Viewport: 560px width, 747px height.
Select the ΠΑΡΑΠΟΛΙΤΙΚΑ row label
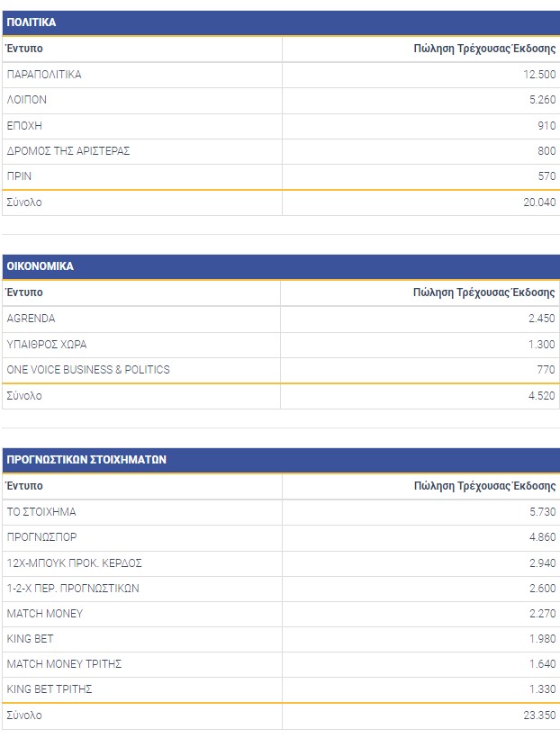click(44, 75)
